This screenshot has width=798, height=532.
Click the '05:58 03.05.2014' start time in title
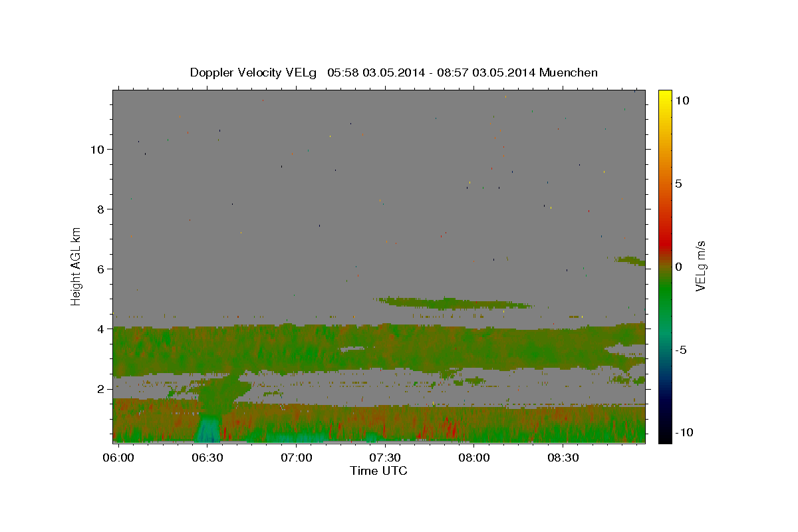(x=375, y=72)
